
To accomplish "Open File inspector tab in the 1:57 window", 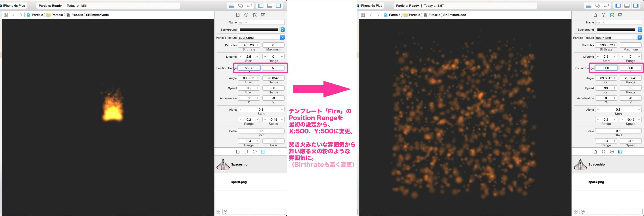I will 595,15.
